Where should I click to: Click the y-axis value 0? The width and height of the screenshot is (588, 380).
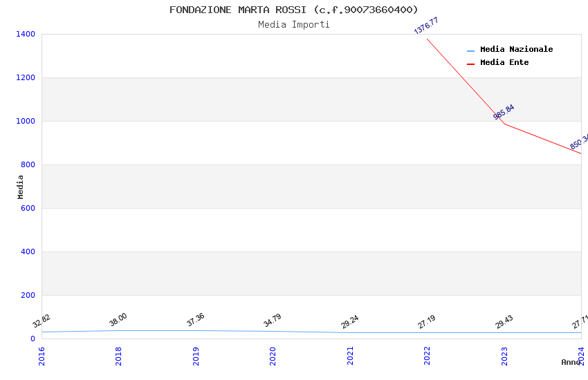pos(33,339)
